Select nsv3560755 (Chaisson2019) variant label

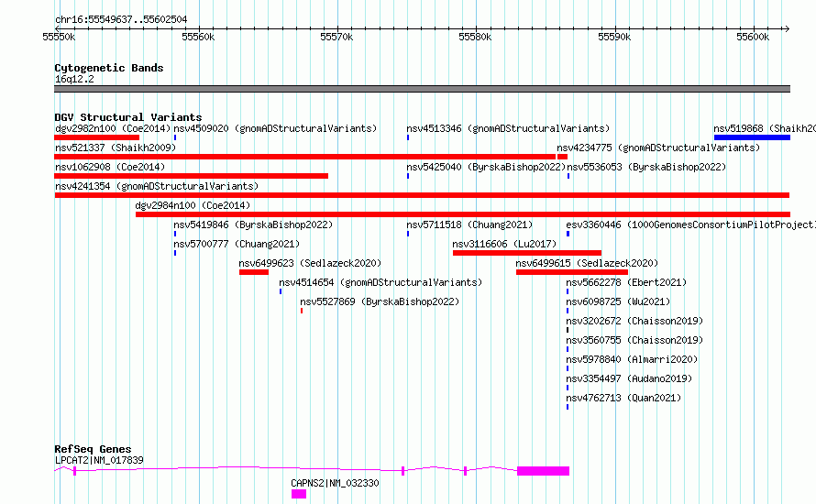634,340
